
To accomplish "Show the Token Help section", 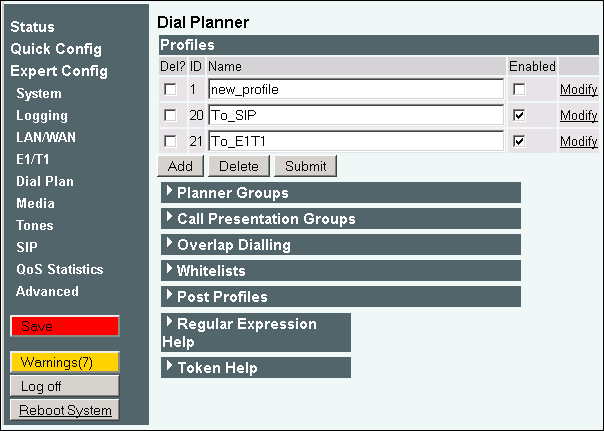I will [x=216, y=368].
